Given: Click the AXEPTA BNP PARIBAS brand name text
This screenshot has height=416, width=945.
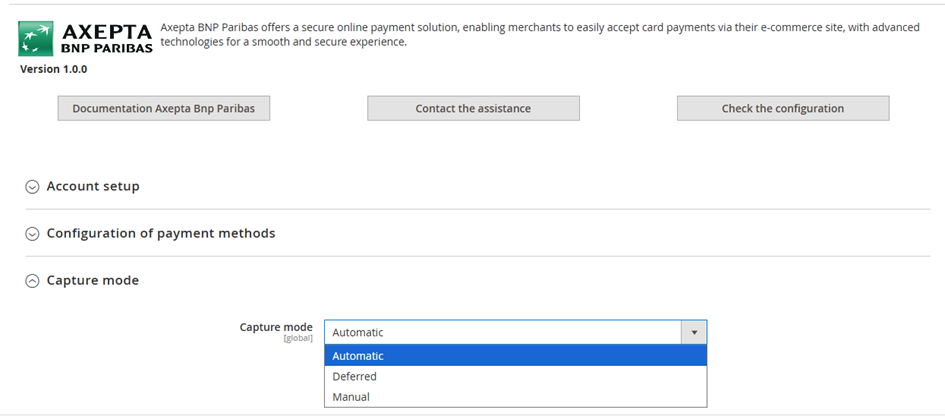Looking at the screenshot, I should (107, 39).
